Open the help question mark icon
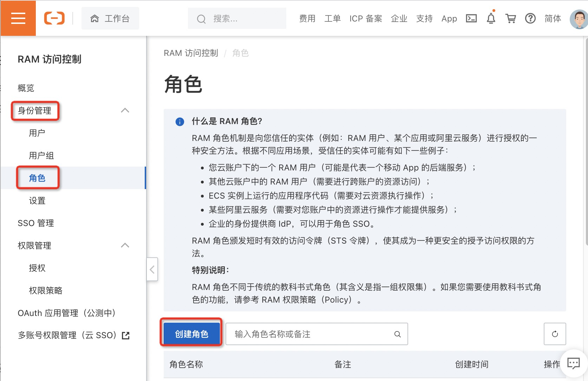Image resolution: width=588 pixels, height=381 pixels. tap(530, 18)
